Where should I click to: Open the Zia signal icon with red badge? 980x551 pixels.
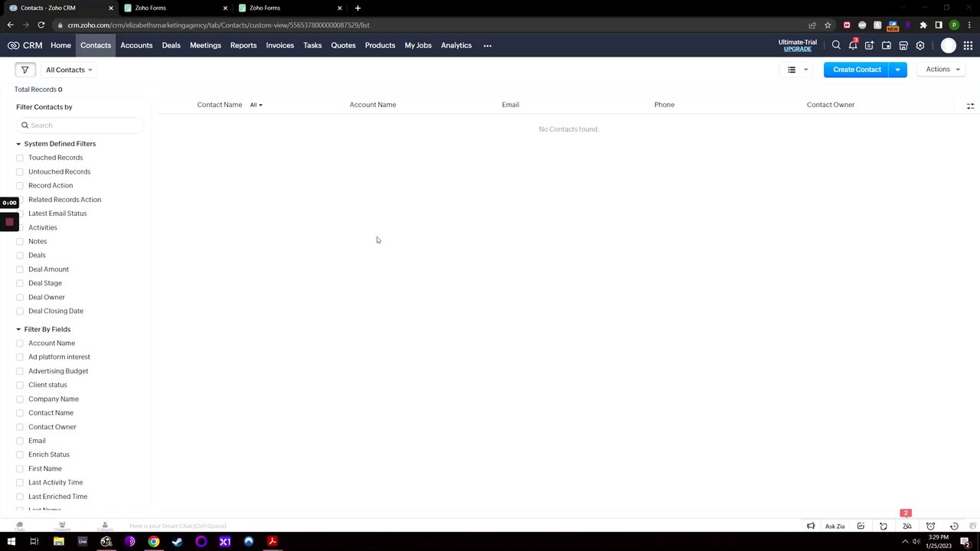point(907,526)
